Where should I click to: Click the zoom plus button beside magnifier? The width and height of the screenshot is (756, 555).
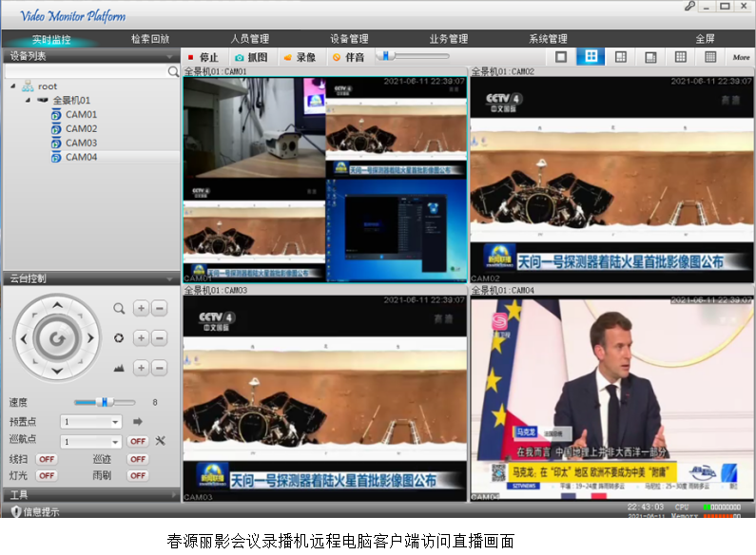click(x=141, y=308)
